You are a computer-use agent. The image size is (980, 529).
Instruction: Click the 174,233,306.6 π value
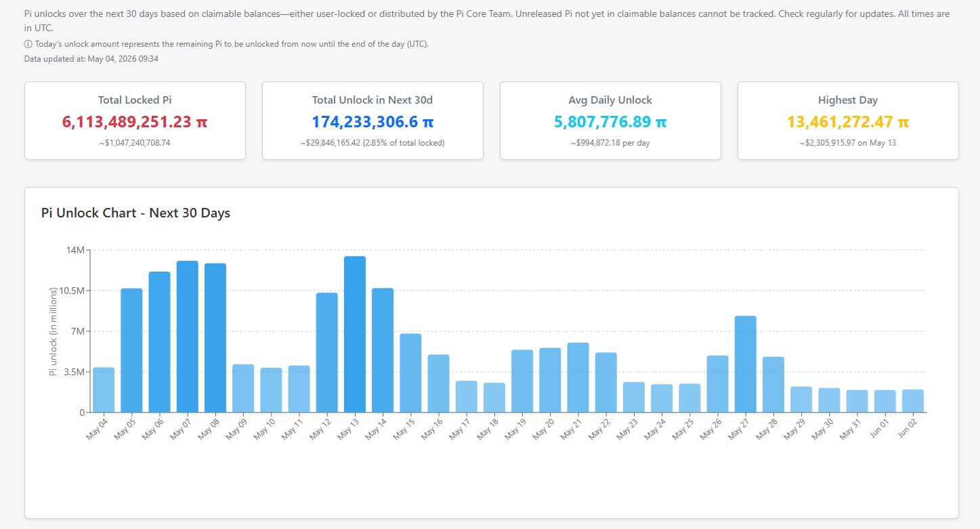tap(372, 122)
